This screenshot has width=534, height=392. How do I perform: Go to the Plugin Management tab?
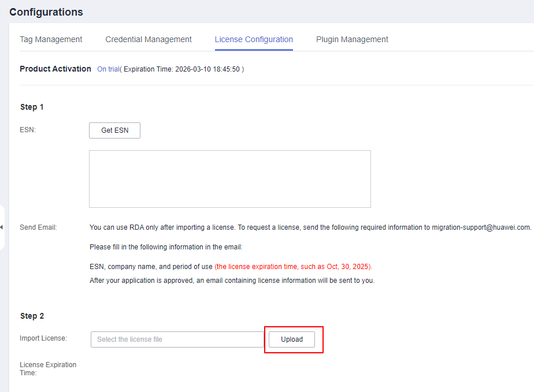point(352,39)
